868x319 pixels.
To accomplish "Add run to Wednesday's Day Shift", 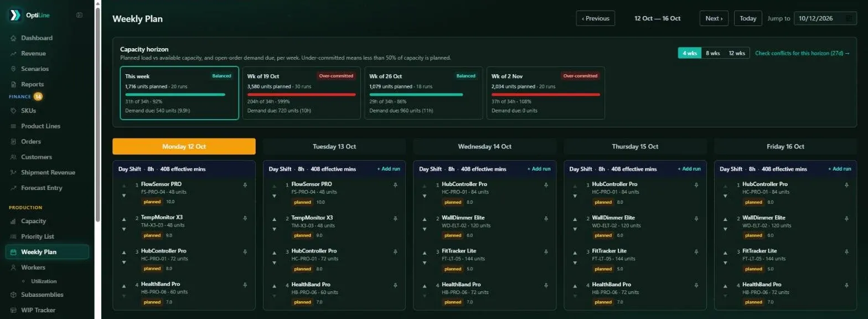I will [x=539, y=169].
